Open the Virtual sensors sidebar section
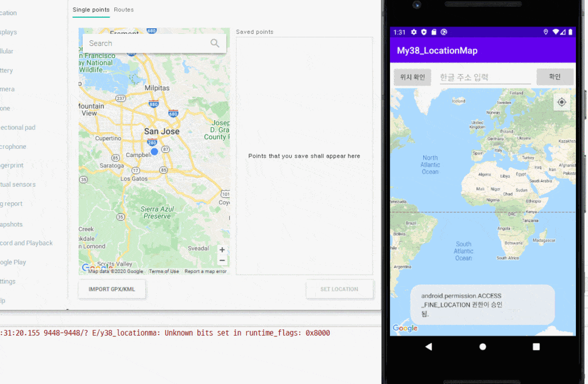Viewport: 588px width, 384px height. click(18, 185)
